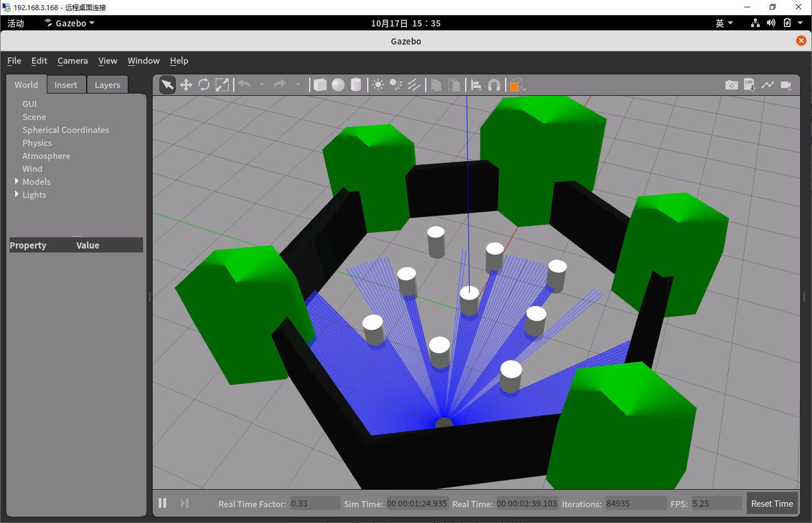Image resolution: width=812 pixels, height=523 pixels.
Task: Activate the rotate mode tool
Action: click(x=204, y=85)
